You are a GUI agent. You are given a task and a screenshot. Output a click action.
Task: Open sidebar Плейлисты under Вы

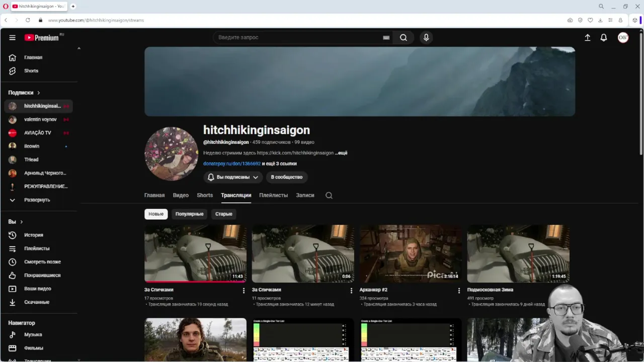[x=38, y=248]
